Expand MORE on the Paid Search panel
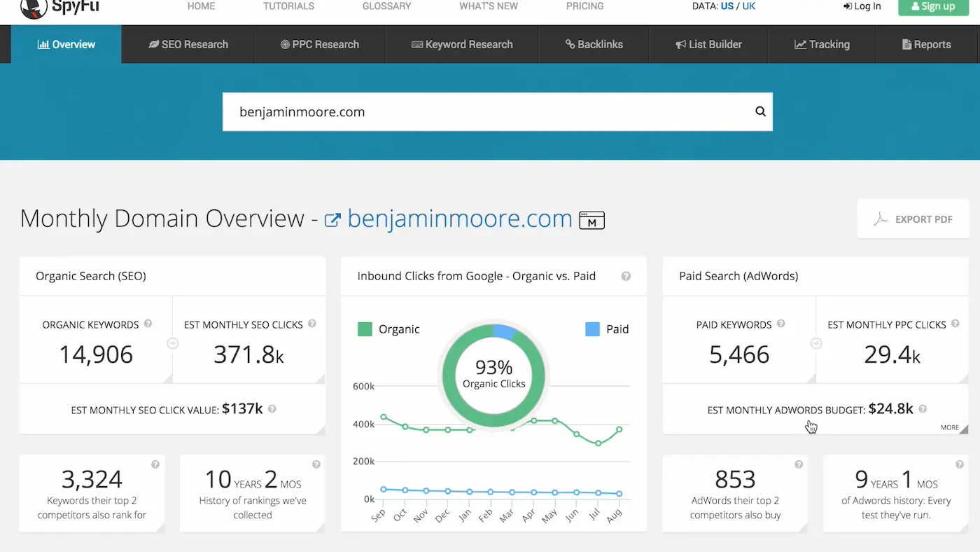The height and width of the screenshot is (552, 980). 950,427
